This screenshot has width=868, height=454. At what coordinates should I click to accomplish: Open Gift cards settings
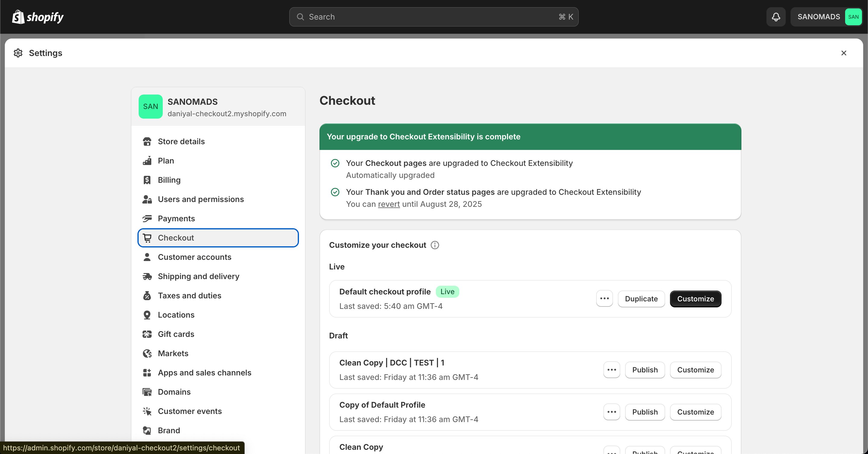(218, 334)
